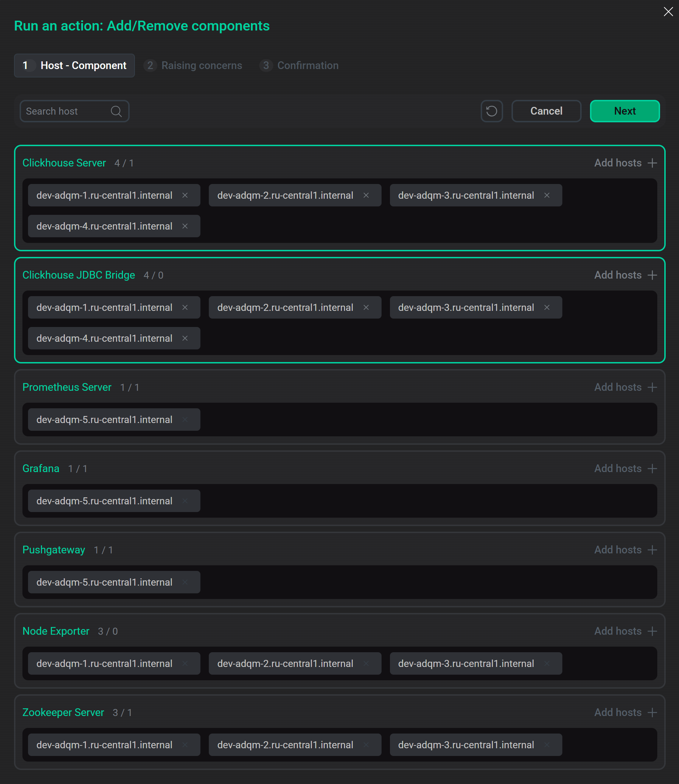Viewport: 679px width, 784px height.
Task: Add hosts to Clickhouse JDBC Bridge
Action: [626, 275]
